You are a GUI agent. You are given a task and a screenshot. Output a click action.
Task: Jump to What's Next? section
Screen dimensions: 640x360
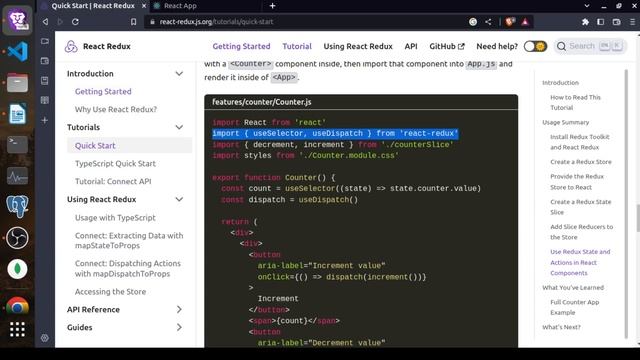point(561,327)
